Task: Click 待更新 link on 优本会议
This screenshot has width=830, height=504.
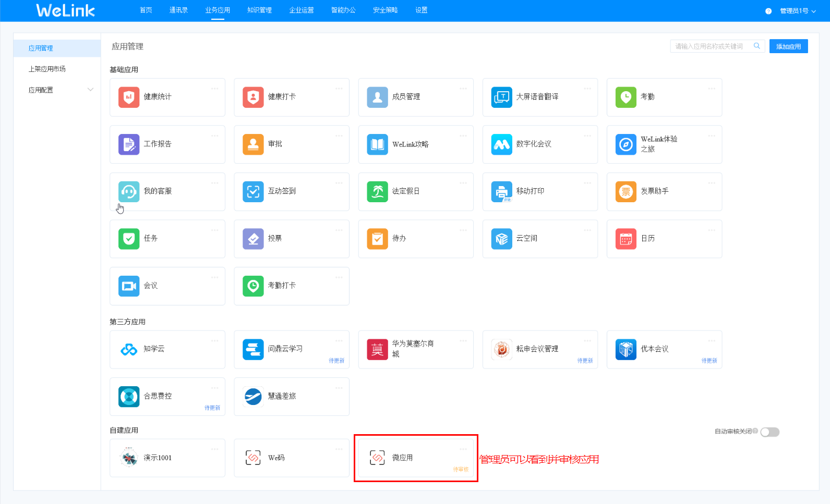Action: 709,361
